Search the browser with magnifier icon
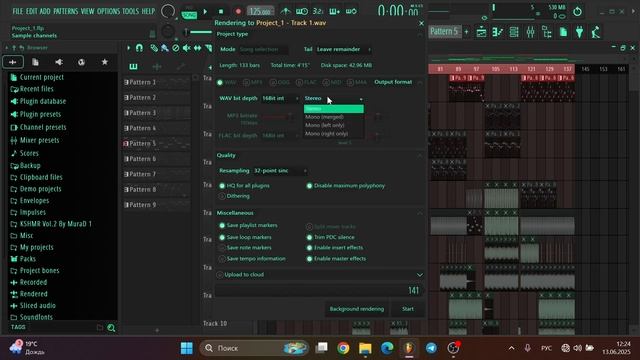This screenshot has height=360, width=640. [111, 328]
